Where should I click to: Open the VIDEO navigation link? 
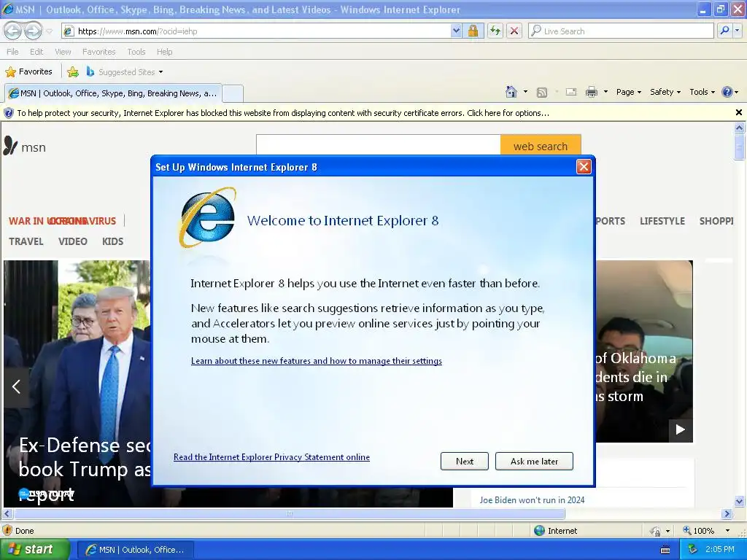[73, 241]
